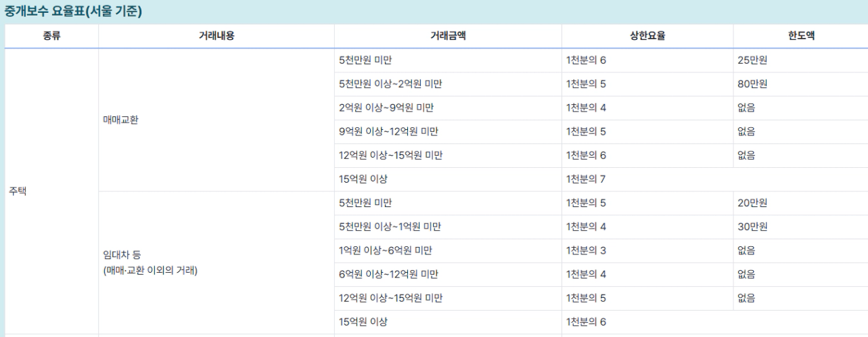The image size is (868, 337).
Task: Click the 종류 column header
Action: (51, 37)
